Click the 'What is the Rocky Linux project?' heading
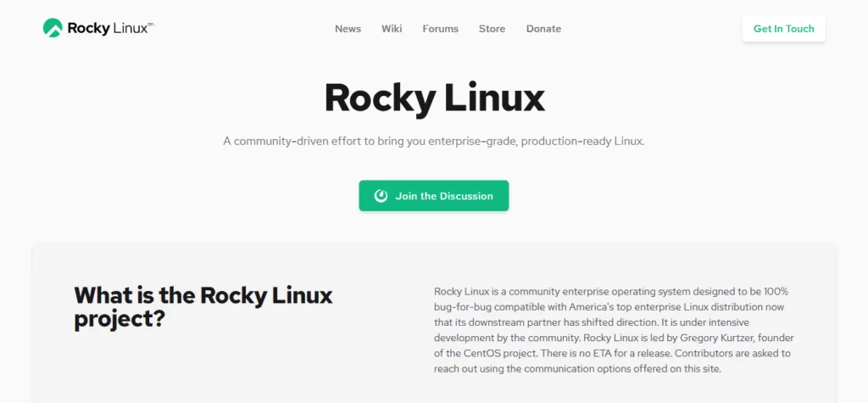This screenshot has width=868, height=403. pyautogui.click(x=203, y=307)
